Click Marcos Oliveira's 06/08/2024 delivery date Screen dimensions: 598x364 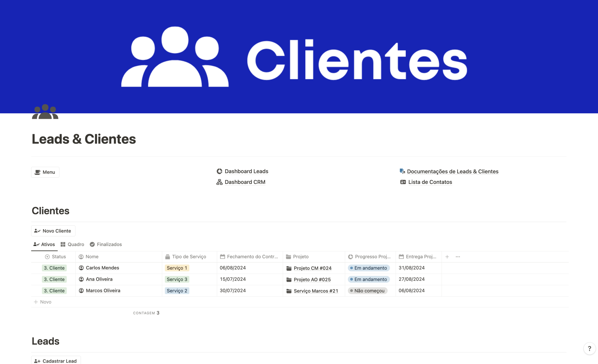click(412, 290)
